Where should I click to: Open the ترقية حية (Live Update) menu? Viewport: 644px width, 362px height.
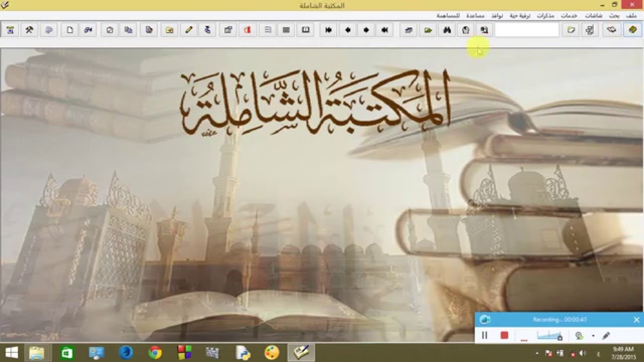520,16
